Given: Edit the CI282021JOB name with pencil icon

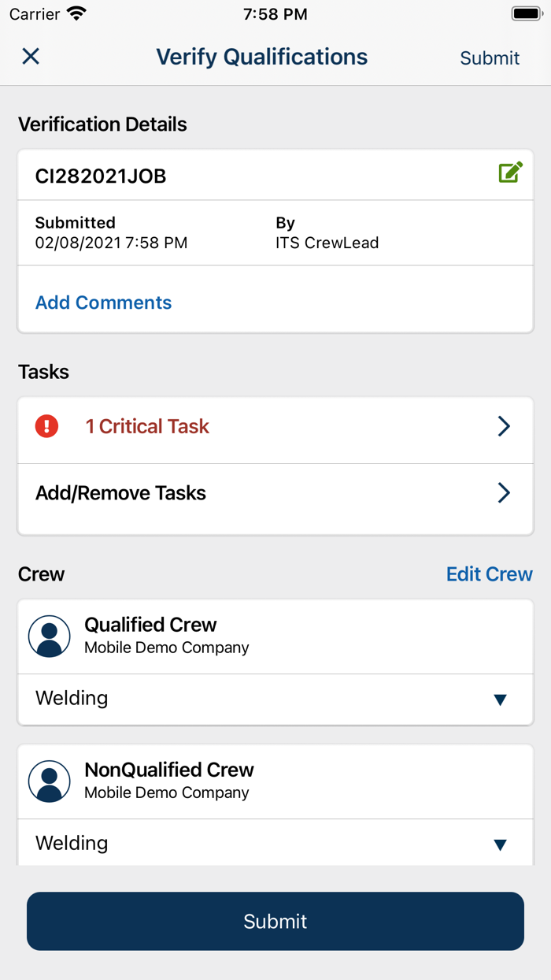Looking at the screenshot, I should 510,172.
